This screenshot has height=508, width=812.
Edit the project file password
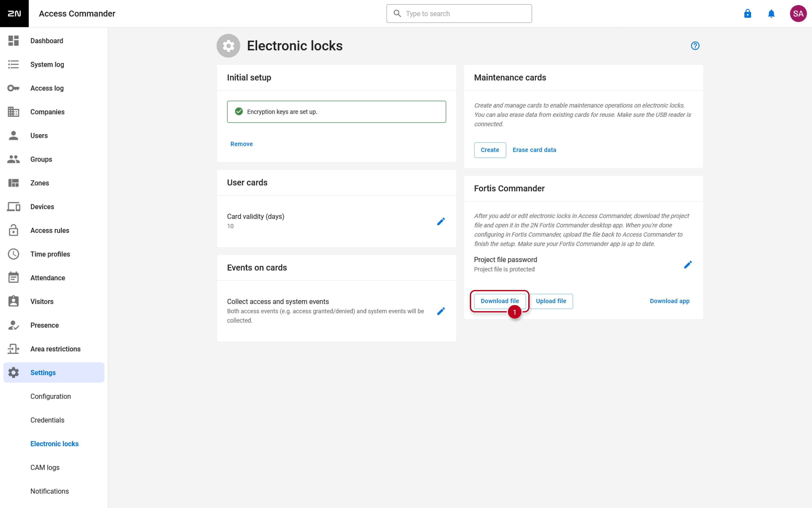(x=688, y=265)
